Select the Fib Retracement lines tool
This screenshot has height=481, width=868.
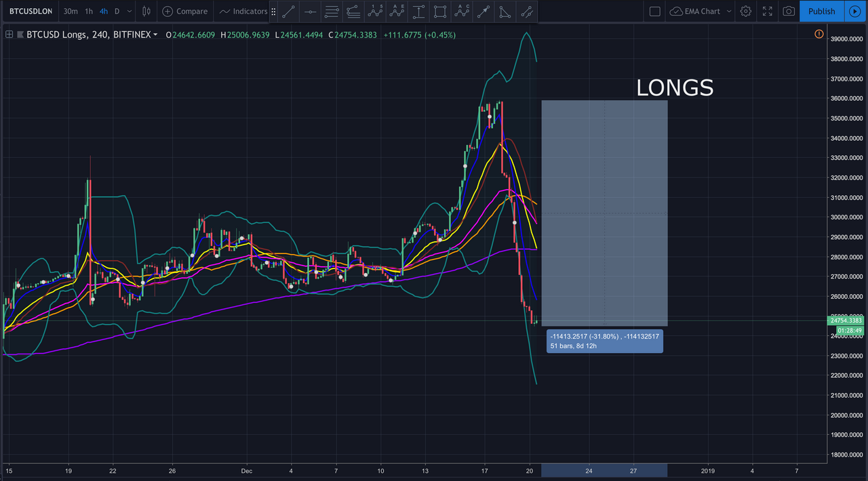point(332,12)
